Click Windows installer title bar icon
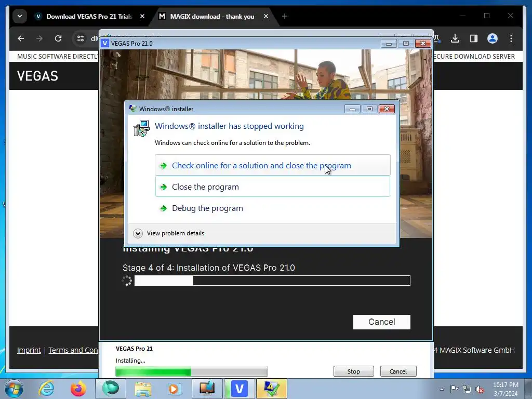 pyautogui.click(x=132, y=109)
